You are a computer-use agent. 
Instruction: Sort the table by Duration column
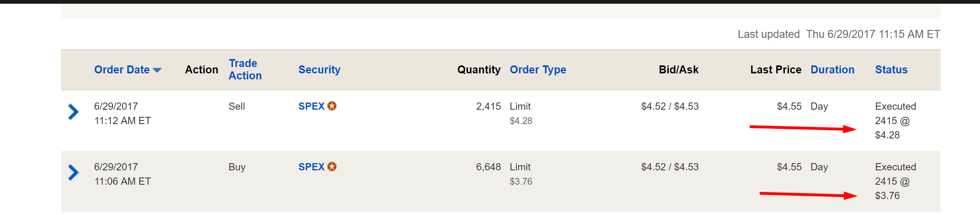(x=832, y=70)
